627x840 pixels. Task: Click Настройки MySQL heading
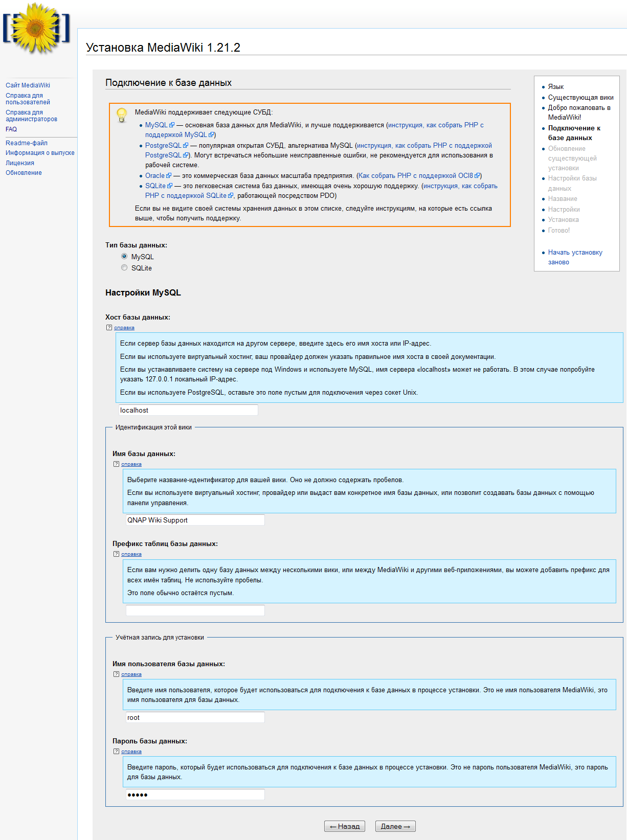tap(143, 292)
